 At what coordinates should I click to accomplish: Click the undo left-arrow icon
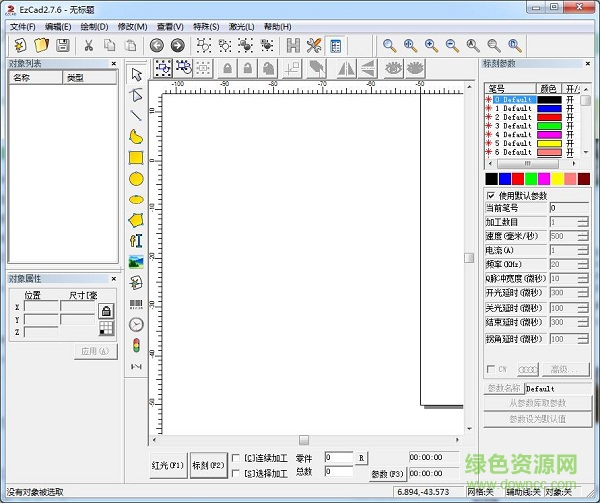156,45
